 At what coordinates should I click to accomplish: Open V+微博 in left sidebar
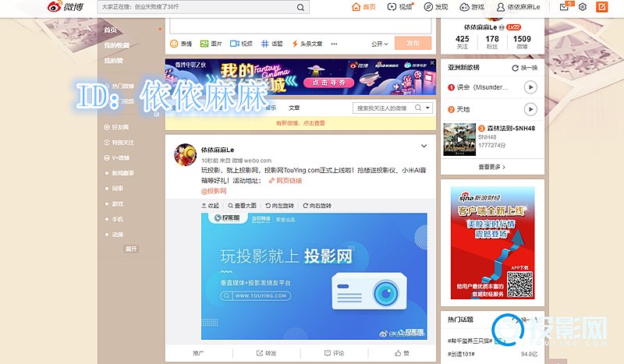(x=116, y=158)
